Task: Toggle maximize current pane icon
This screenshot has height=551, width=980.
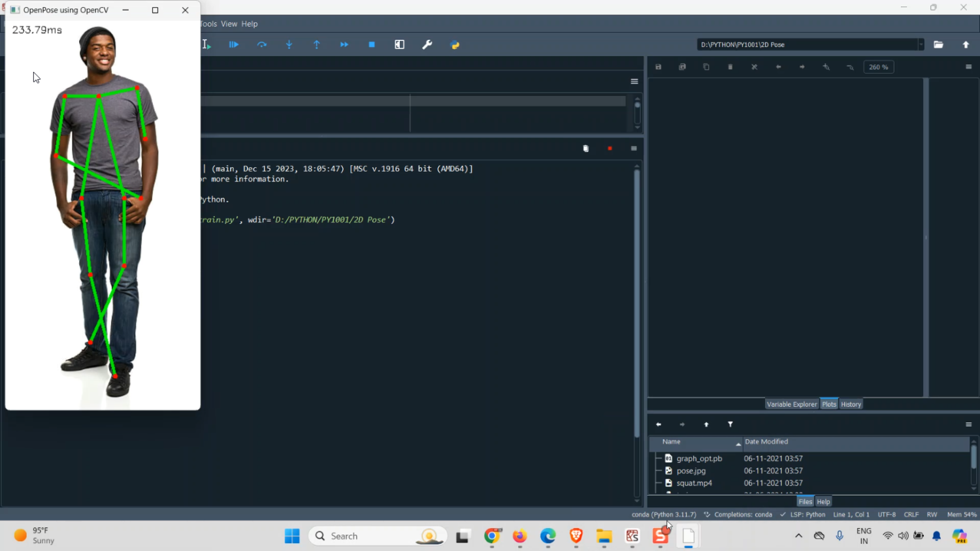Action: [400, 44]
